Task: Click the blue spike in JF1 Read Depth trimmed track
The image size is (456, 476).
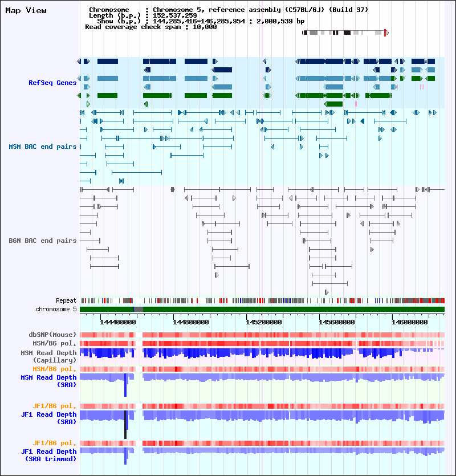Action: coord(125,456)
